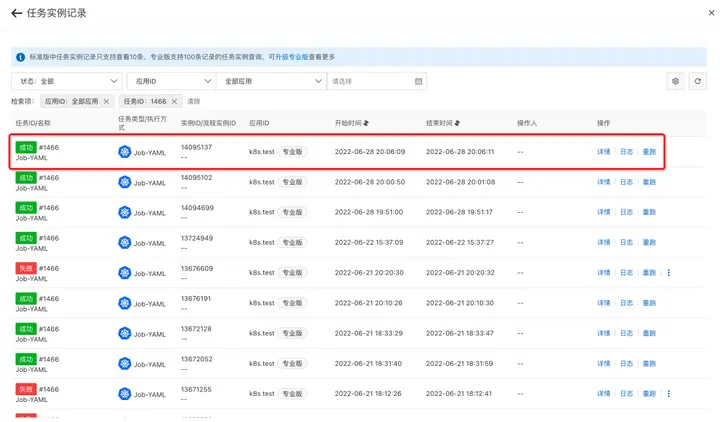Open more-actions dots for instance 13671255
Image resolution: width=720 pixels, height=422 pixels.
coord(669,393)
